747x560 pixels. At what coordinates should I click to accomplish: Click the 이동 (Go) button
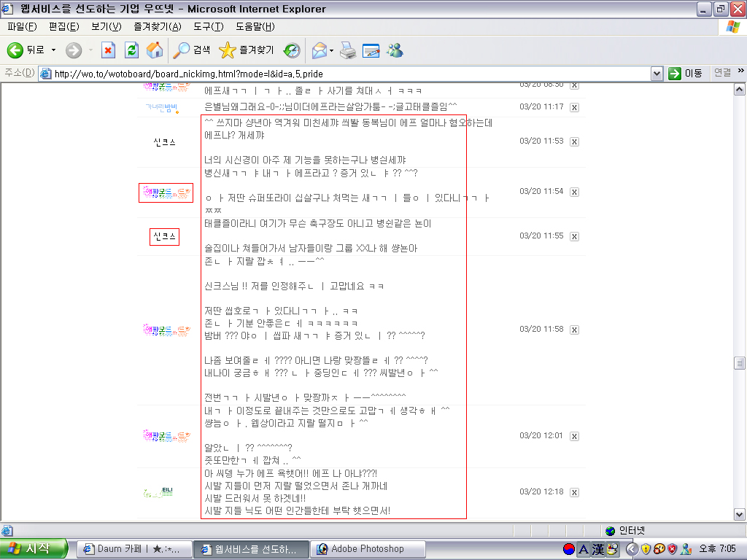[x=686, y=74]
